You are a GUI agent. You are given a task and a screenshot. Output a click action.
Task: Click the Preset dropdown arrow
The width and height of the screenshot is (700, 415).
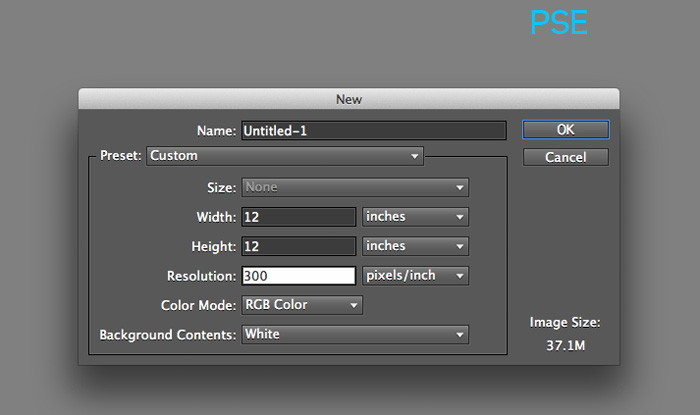tap(414, 156)
